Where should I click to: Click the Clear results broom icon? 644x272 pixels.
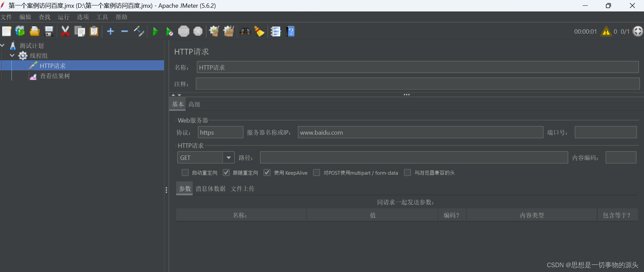(x=214, y=31)
